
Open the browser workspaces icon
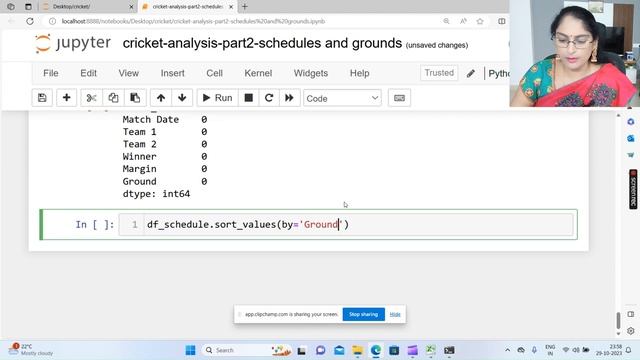point(11,7)
